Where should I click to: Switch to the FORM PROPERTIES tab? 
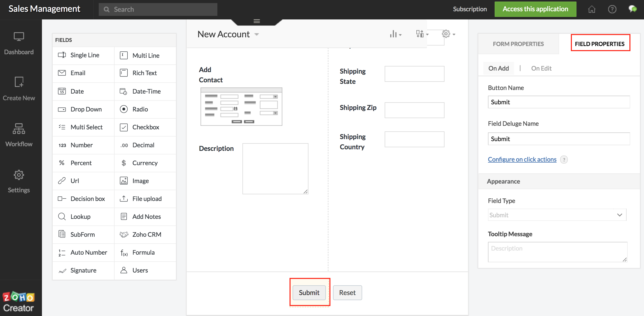click(x=518, y=44)
